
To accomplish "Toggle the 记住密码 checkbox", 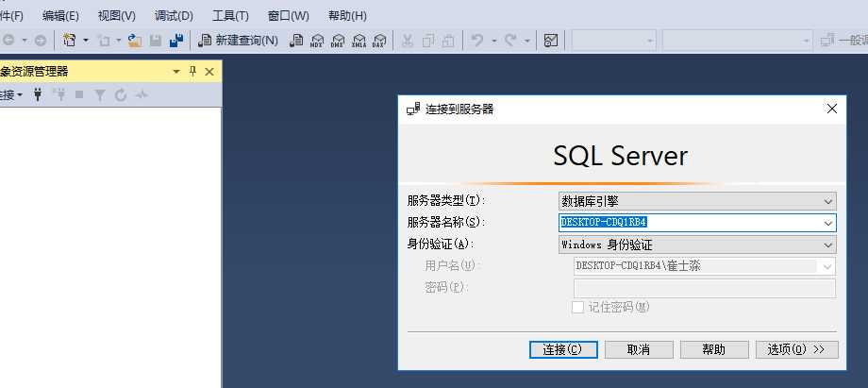I will tap(578, 307).
